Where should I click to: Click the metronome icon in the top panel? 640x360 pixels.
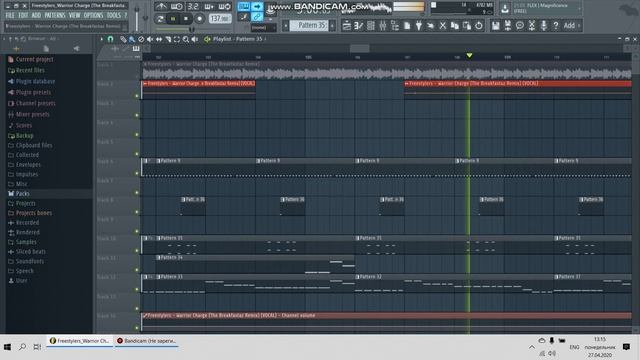pos(161,7)
